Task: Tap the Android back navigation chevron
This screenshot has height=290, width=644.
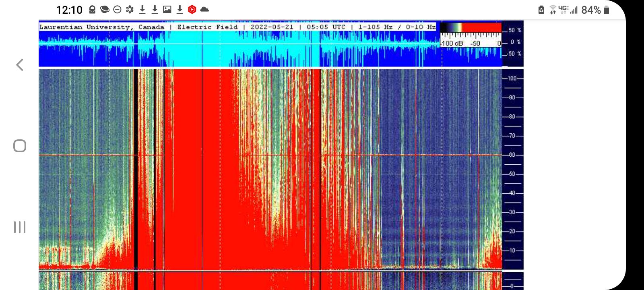Action: [x=20, y=65]
